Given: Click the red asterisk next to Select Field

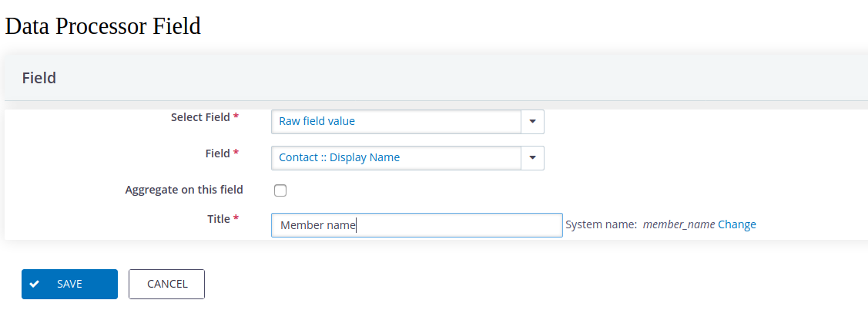Looking at the screenshot, I should (x=236, y=116).
